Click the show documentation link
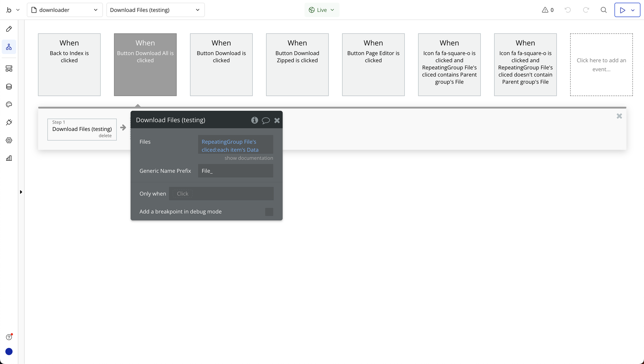Viewport: 644px width, 364px height. click(x=248, y=158)
